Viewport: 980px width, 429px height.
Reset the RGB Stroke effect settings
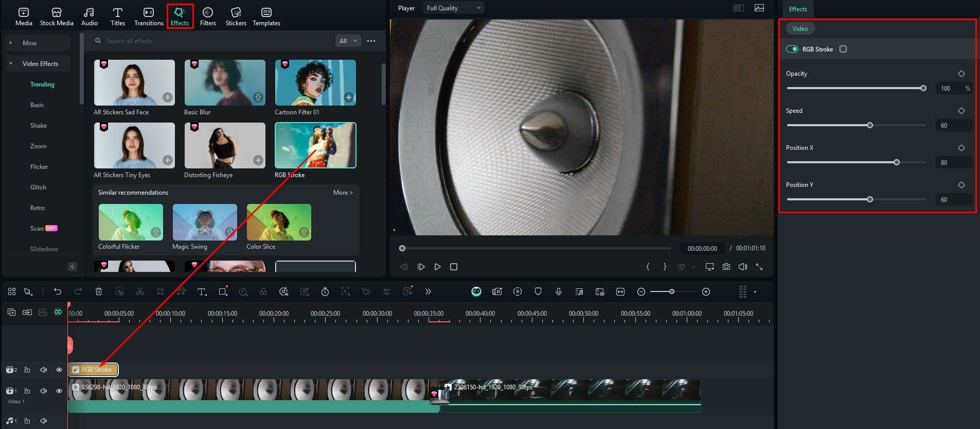(x=843, y=49)
